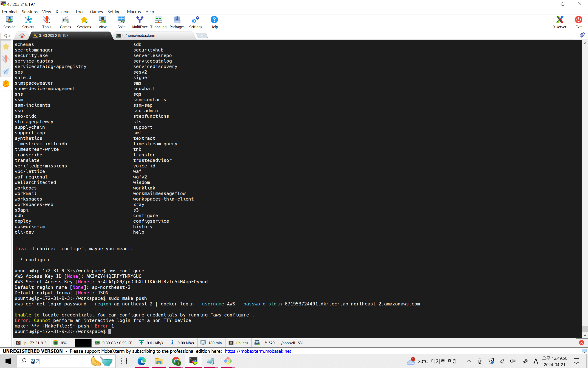Screen dimensions: 588x368
Task: Click the black CPU graph box
Action: coord(83,343)
